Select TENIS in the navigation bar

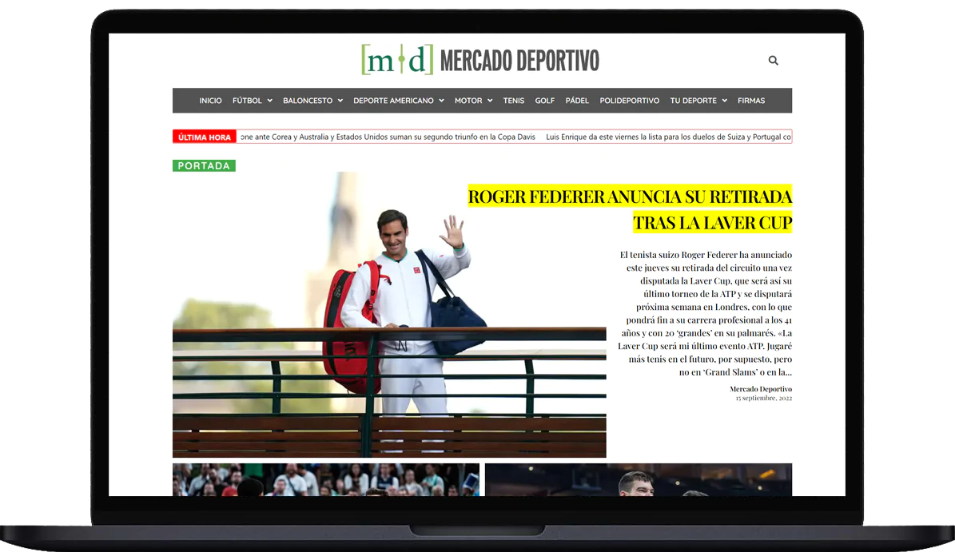coord(513,101)
